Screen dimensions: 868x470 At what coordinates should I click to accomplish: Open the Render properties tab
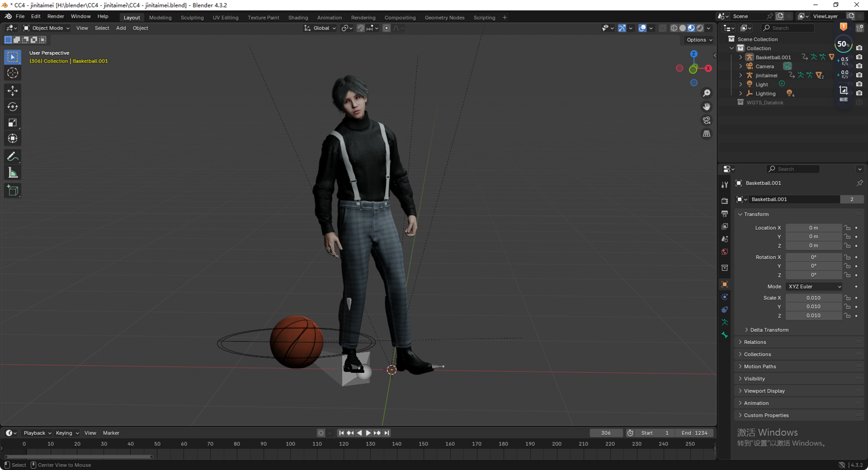point(724,201)
